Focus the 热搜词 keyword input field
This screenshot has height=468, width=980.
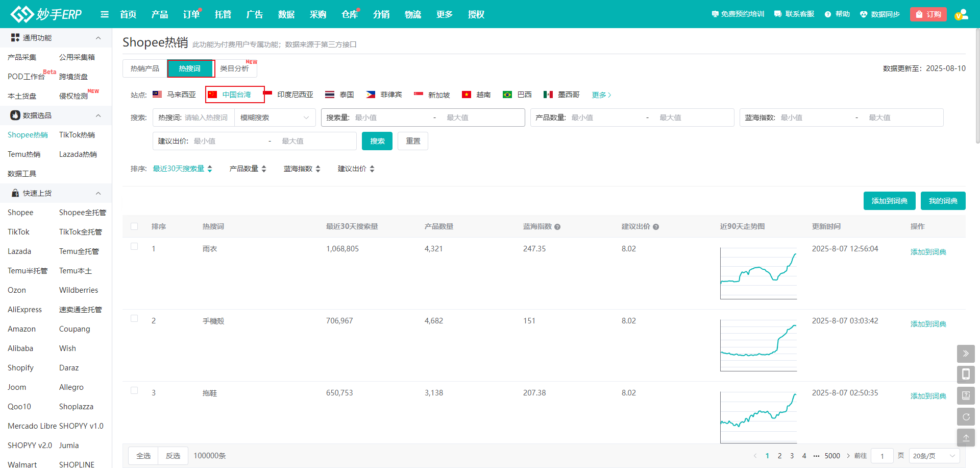207,118
